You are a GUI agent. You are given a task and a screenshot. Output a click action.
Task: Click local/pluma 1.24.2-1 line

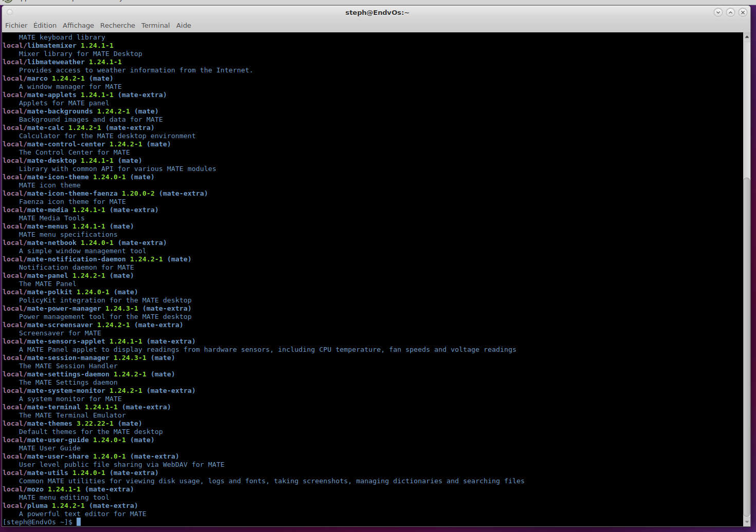(70, 505)
